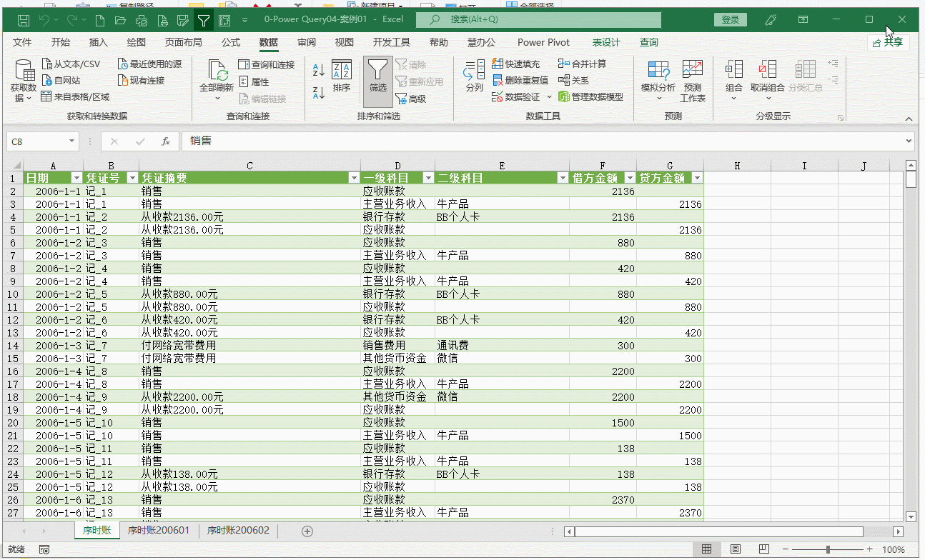
Task: Click the 登录 sign-in button
Action: click(x=731, y=20)
